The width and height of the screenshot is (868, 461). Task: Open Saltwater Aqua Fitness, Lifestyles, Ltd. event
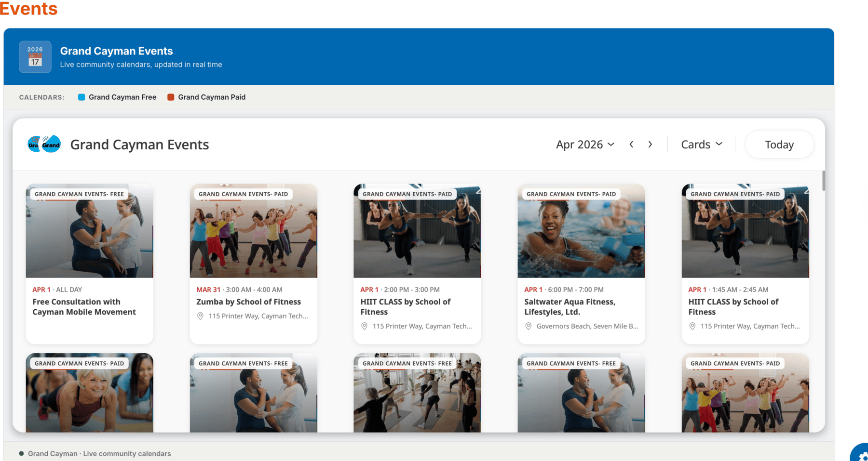[570, 307]
